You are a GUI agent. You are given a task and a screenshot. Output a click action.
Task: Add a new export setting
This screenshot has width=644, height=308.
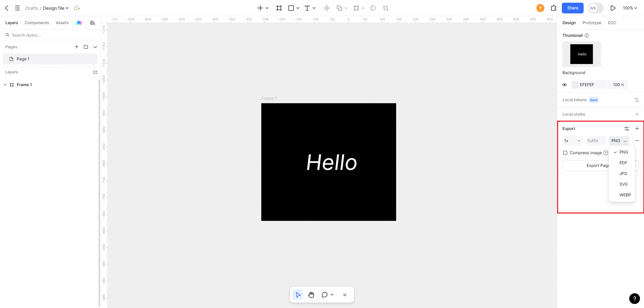637,129
